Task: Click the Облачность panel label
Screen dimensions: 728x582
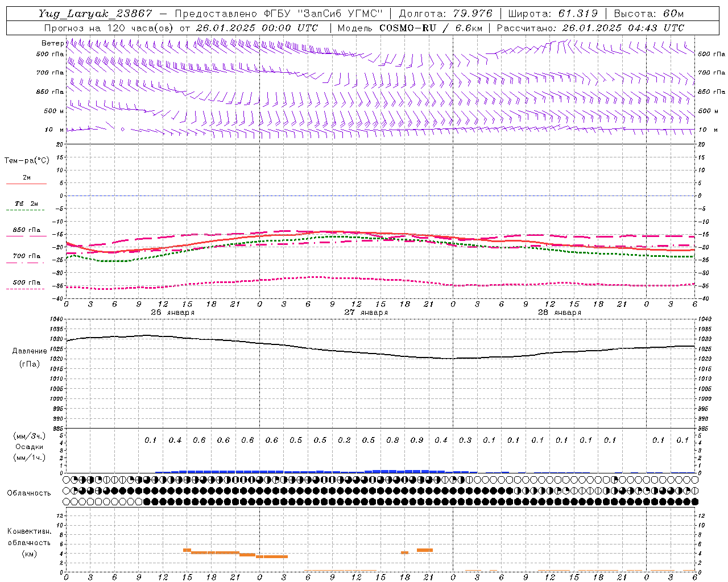Action: [x=29, y=493]
